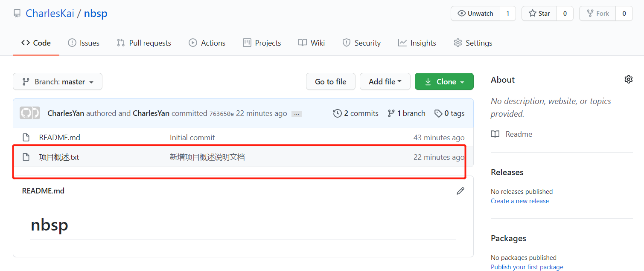Click the README.md panel header title
The height and width of the screenshot is (271, 644).
(x=43, y=191)
